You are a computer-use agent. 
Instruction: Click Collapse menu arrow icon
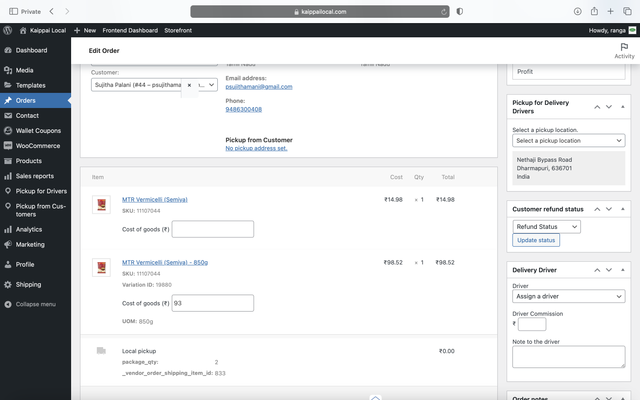click(8, 304)
